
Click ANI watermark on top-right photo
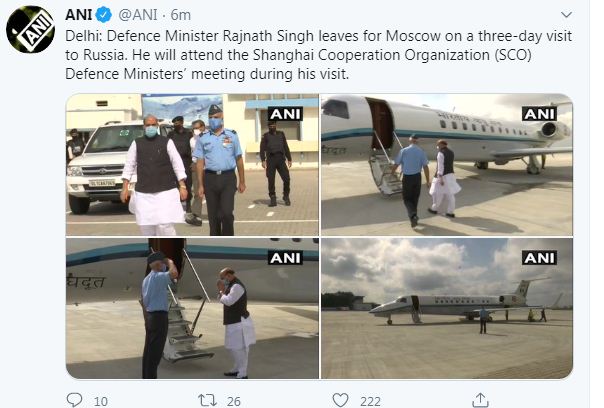539,114
